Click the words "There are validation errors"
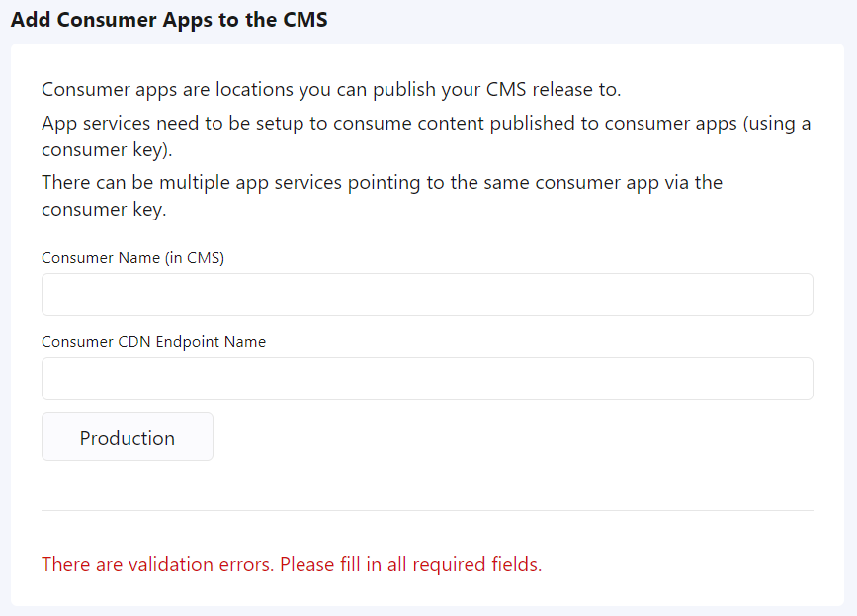Image resolution: width=857 pixels, height=616 pixels. (158, 565)
